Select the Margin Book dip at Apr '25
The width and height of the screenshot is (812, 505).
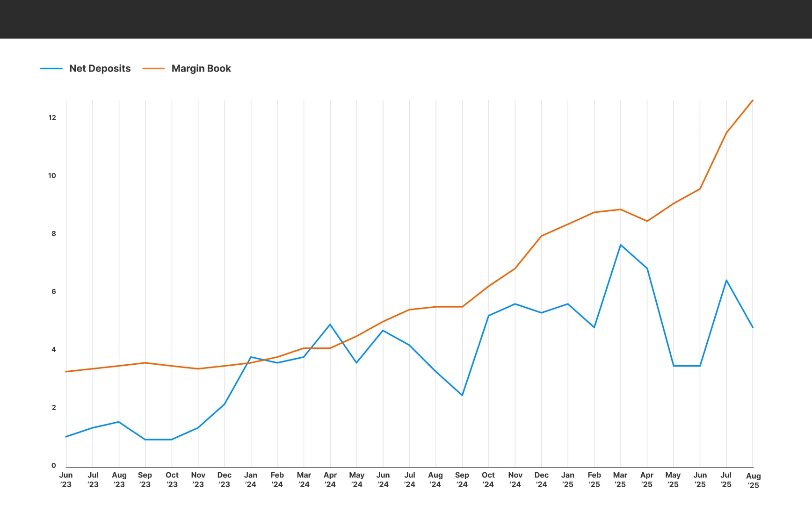(x=647, y=221)
